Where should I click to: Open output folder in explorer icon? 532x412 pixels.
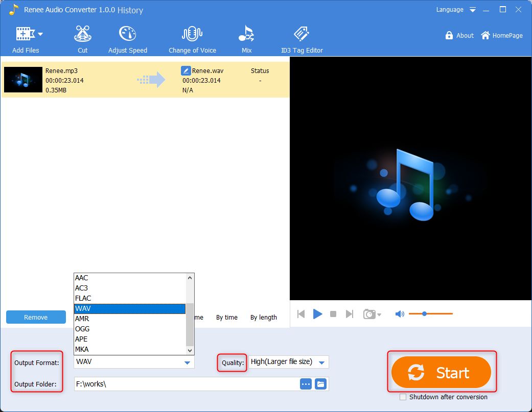pos(320,384)
